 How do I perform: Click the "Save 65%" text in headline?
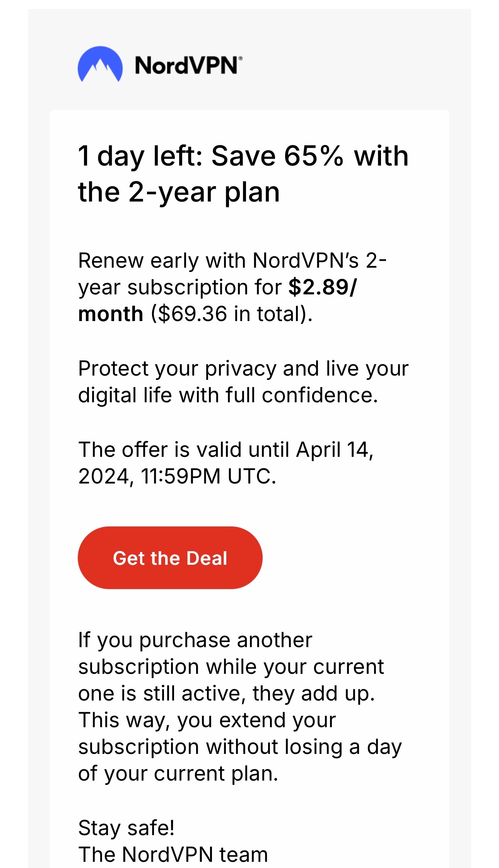point(277,156)
